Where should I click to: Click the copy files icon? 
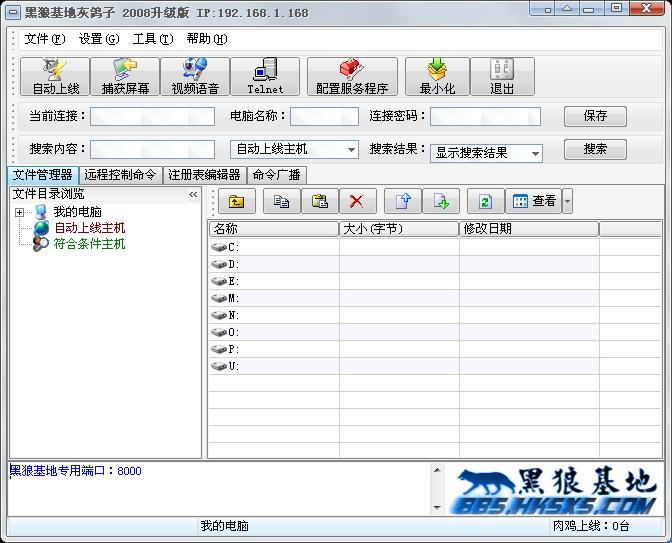point(282,201)
